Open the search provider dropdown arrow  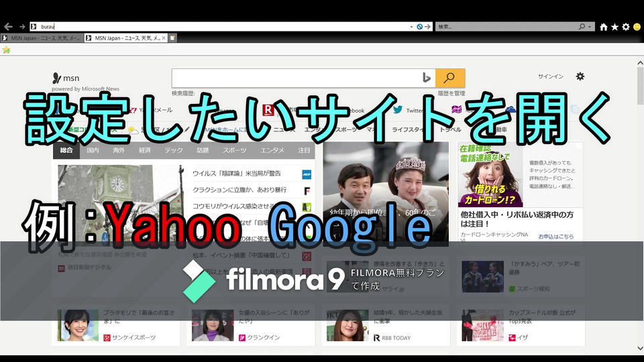pos(590,27)
